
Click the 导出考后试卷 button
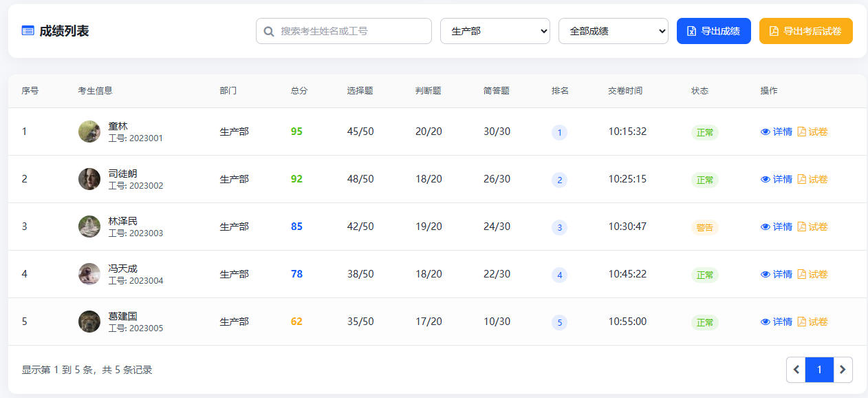(x=805, y=31)
